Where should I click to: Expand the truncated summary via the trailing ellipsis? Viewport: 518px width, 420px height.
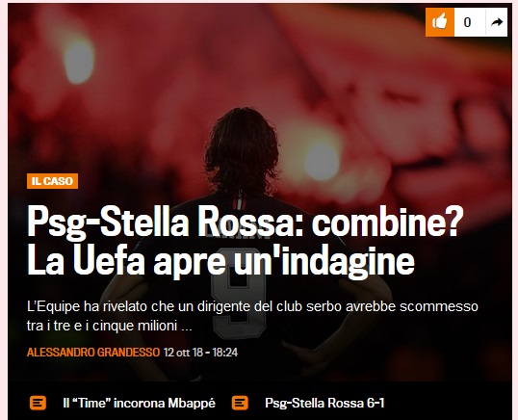pos(187,327)
